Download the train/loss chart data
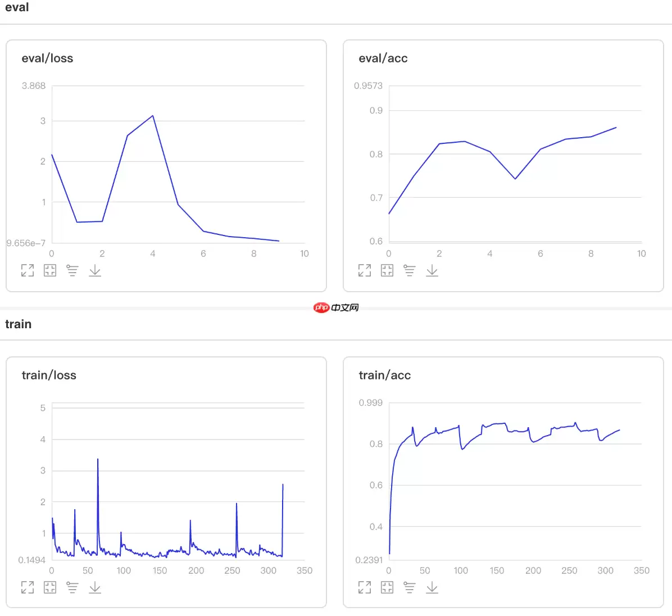 tap(95, 587)
